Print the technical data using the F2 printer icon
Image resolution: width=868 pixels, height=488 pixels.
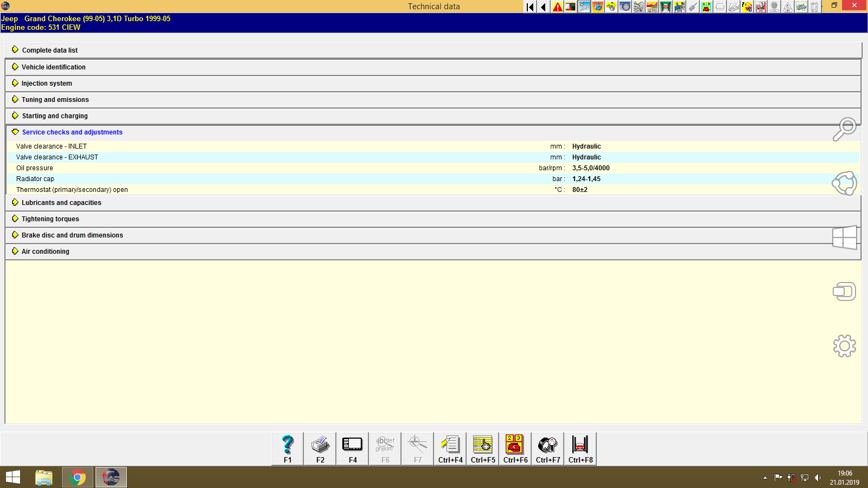(x=320, y=447)
